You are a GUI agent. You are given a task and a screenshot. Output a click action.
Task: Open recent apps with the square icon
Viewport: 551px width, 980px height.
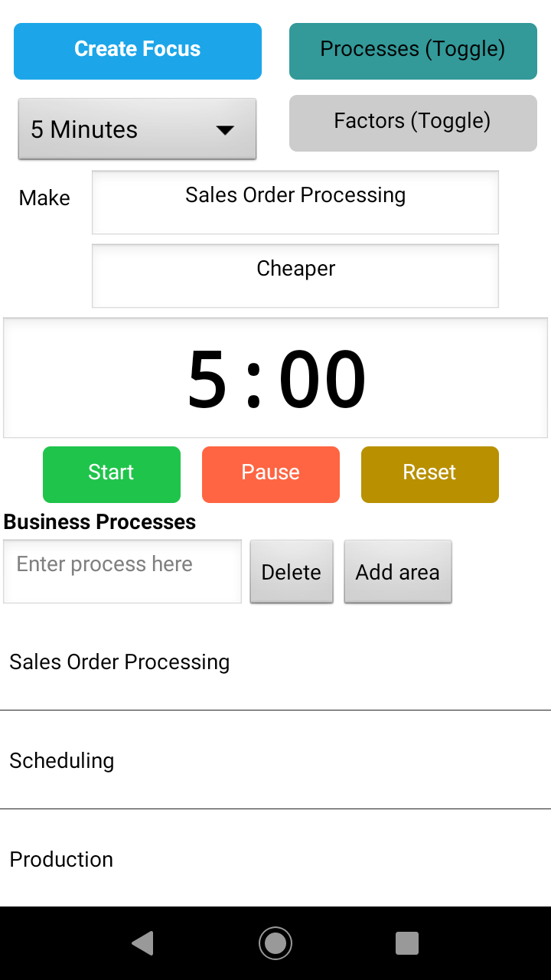pyautogui.click(x=407, y=943)
